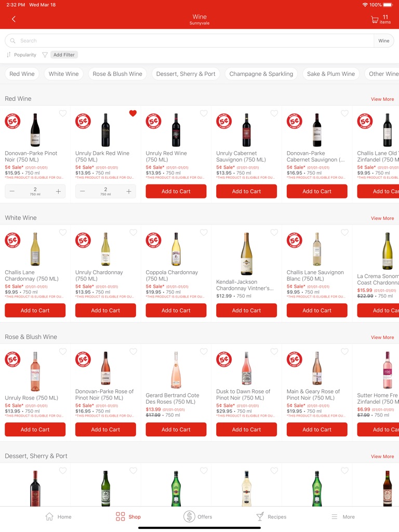Click View More for Rose & Blush Wine

tap(382, 337)
